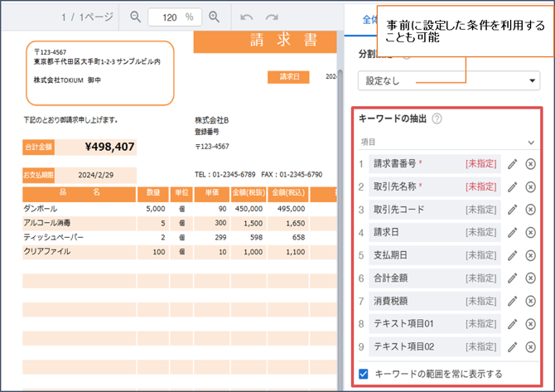Viewport: 555px width, 392px height.
Task: Toggle キーワードの範囲を常に表示する checkbox
Action: pos(364,374)
